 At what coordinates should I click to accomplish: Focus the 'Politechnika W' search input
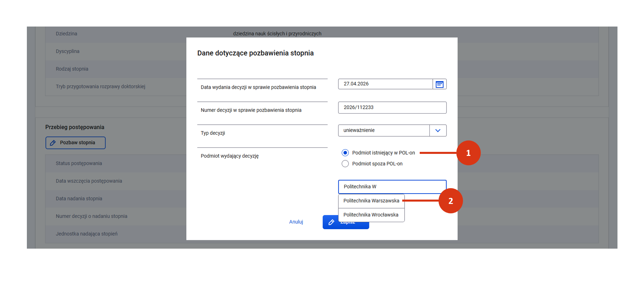pos(392,187)
